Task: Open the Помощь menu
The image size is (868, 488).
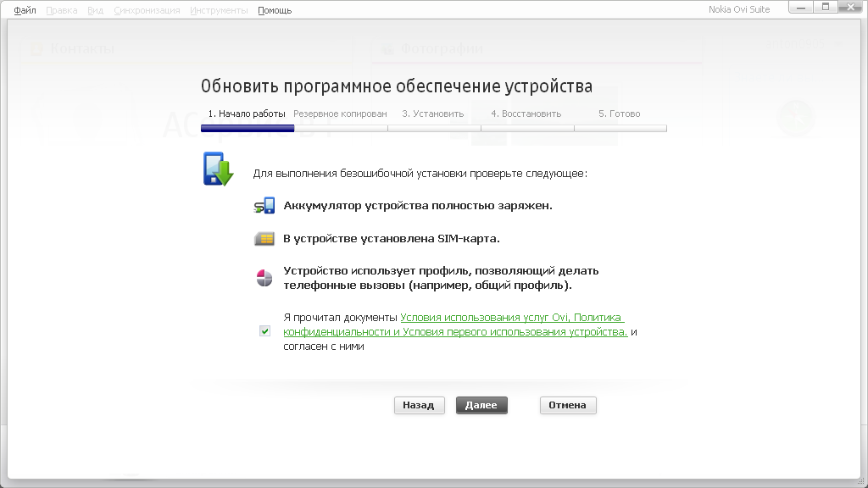Action: tap(275, 10)
